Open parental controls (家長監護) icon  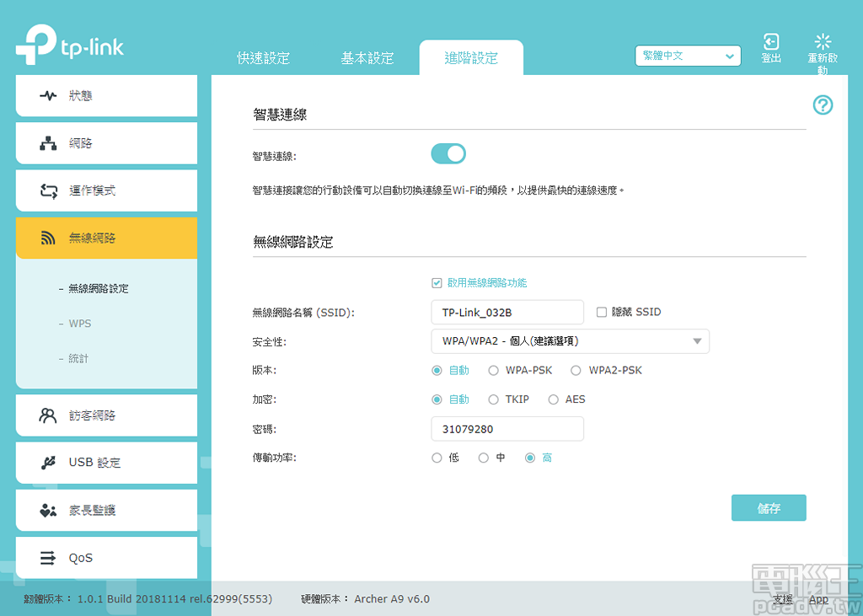coord(48,511)
